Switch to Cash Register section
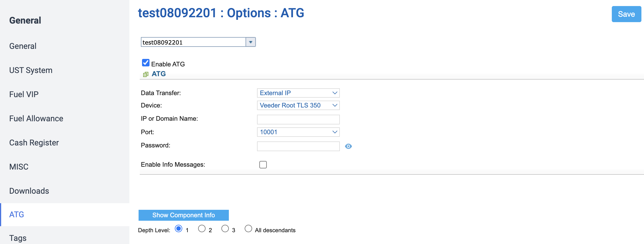This screenshot has width=644, height=244. [34, 143]
